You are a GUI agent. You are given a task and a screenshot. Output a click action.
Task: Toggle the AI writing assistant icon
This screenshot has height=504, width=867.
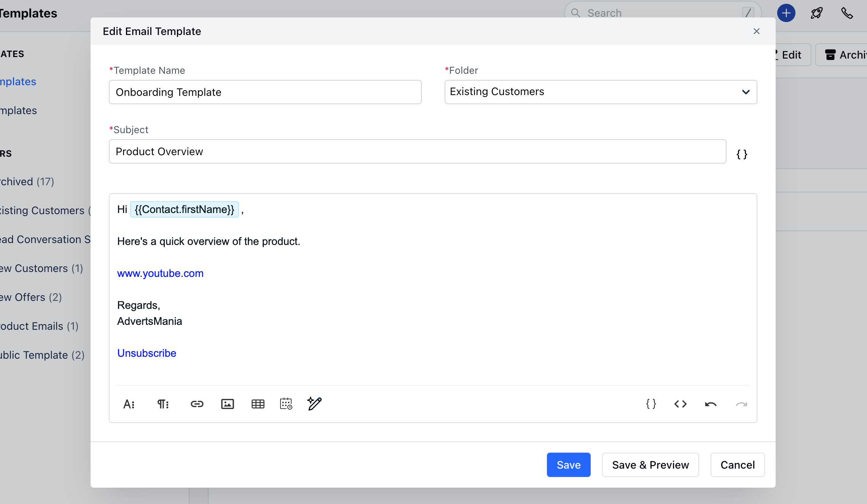click(314, 403)
